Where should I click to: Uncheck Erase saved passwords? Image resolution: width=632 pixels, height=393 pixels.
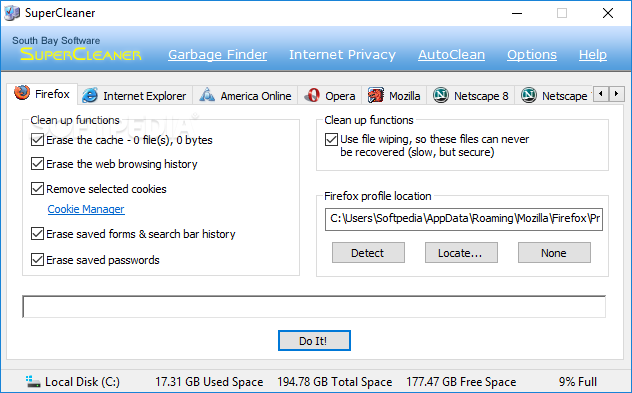click(x=37, y=260)
